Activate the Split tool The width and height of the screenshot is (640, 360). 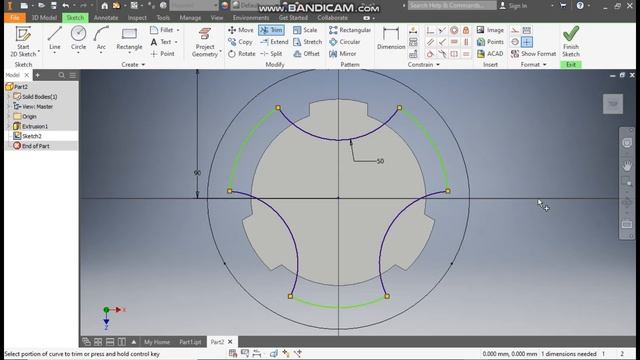click(x=271, y=53)
